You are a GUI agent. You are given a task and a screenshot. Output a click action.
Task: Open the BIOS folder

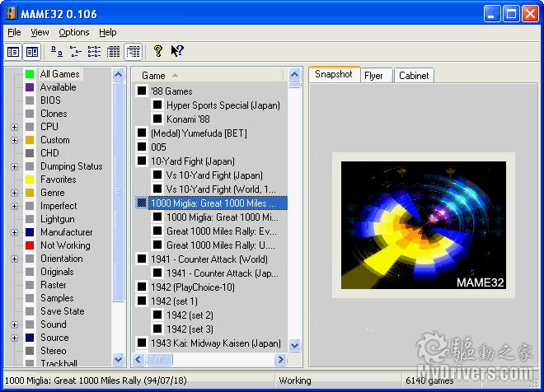[50, 100]
